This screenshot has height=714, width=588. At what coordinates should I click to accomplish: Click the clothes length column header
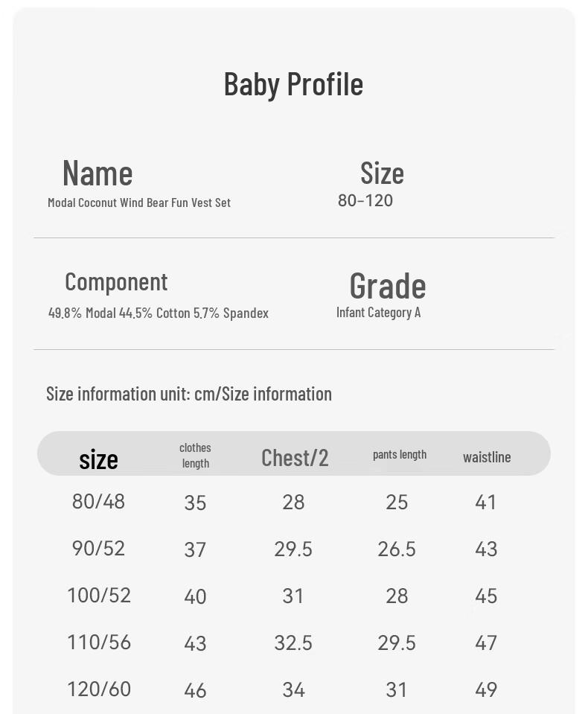click(195, 456)
